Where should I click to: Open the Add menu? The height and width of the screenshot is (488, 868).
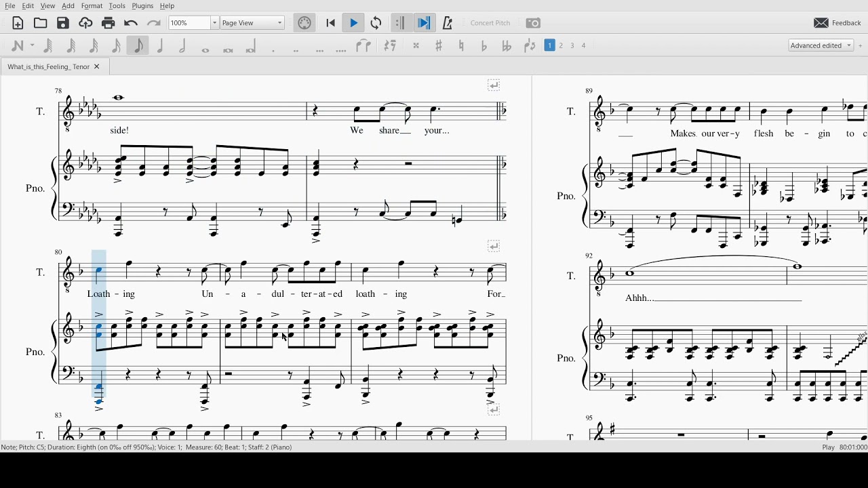point(68,6)
